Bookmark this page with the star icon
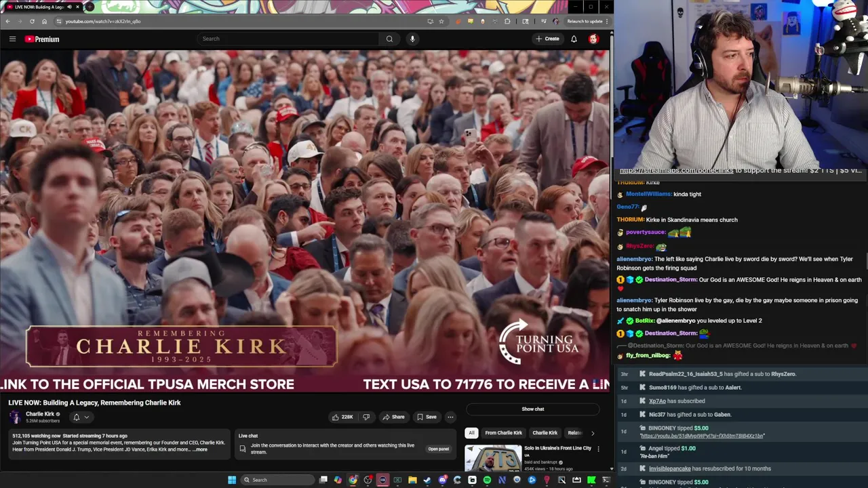The height and width of the screenshot is (488, 868). 441,21
